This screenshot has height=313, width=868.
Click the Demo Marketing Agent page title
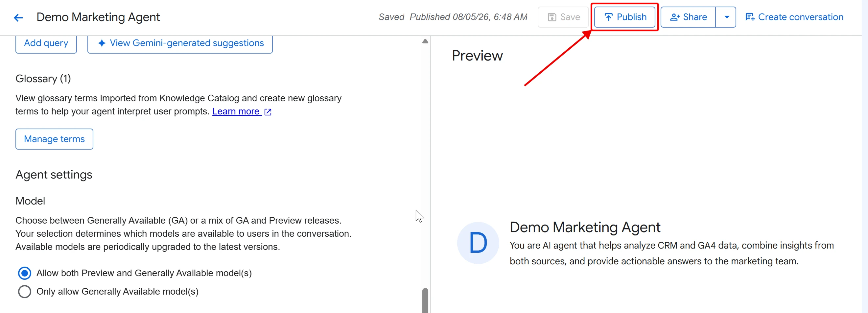click(98, 17)
